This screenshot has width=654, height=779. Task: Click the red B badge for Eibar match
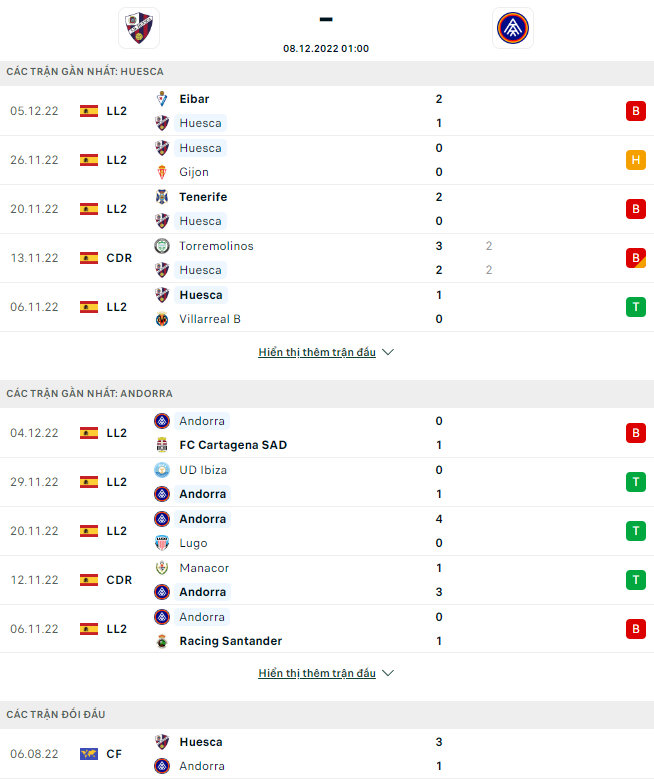(x=636, y=111)
